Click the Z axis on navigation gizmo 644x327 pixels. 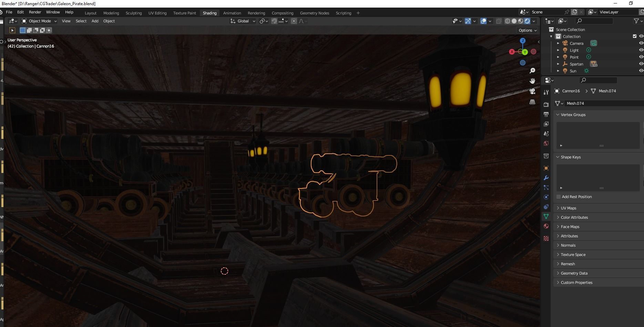pyautogui.click(x=523, y=41)
